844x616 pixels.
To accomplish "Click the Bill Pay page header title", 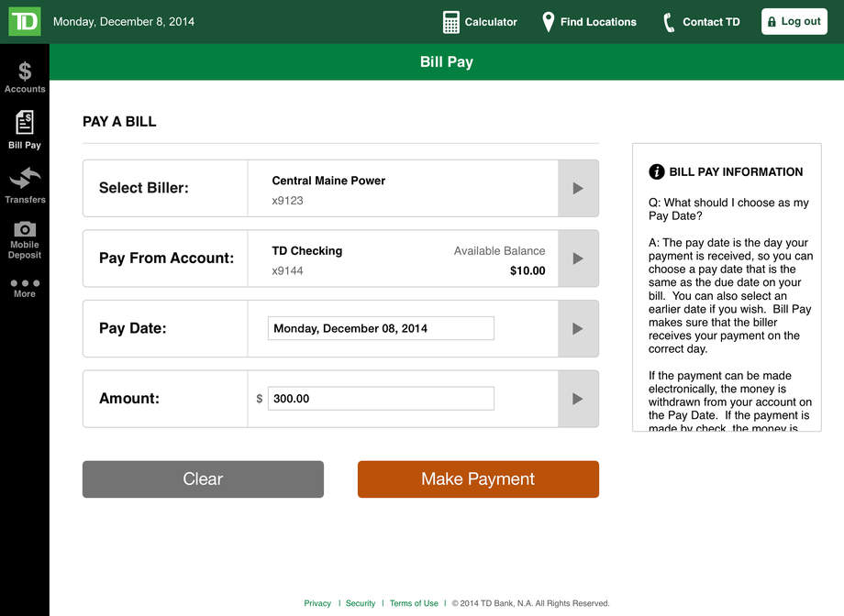I will 447,61.
